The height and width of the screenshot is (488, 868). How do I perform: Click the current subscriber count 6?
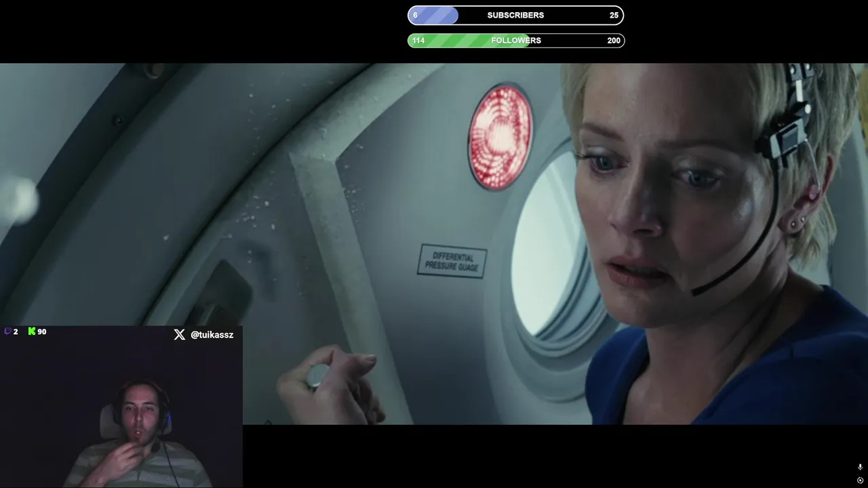point(415,15)
